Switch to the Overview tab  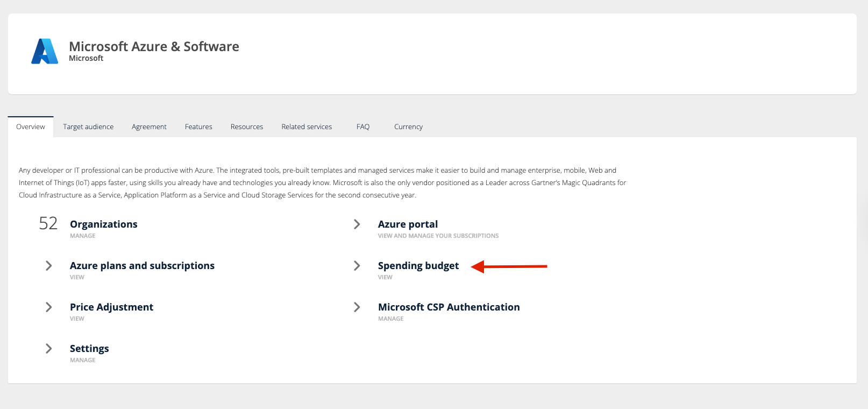[31, 127]
